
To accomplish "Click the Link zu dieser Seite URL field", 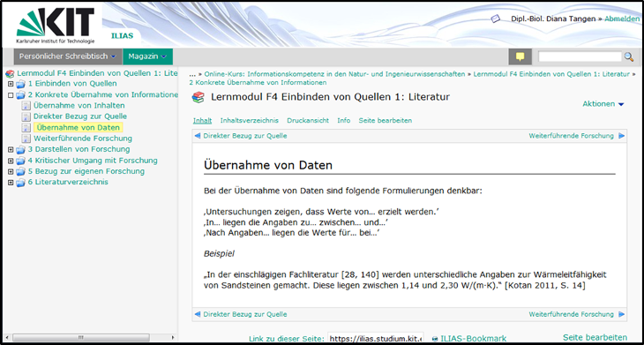I will (376, 339).
